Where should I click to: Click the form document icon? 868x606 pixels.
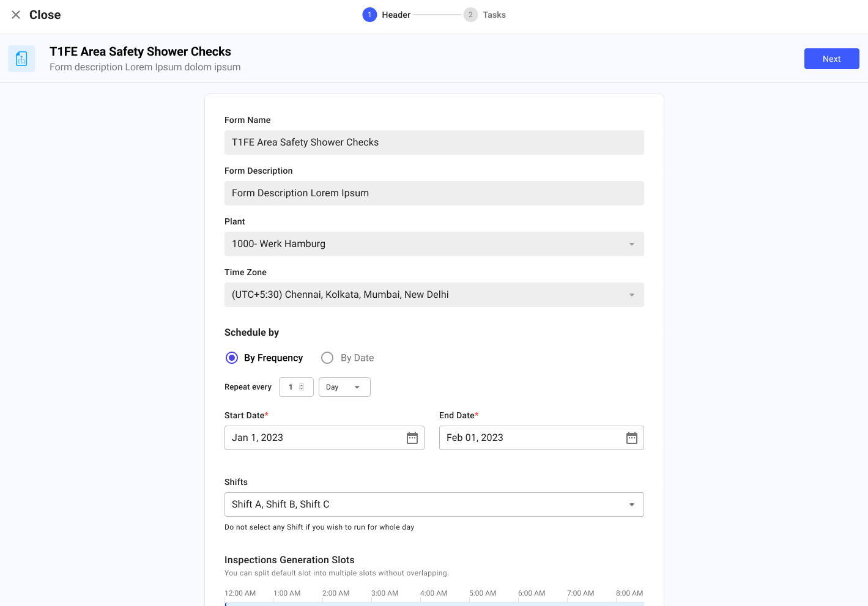pos(21,59)
